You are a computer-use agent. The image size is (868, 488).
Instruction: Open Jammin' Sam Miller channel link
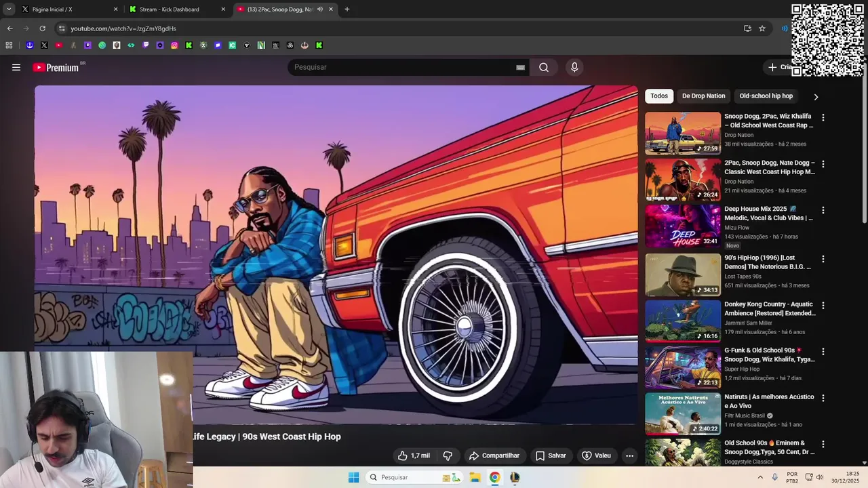coord(748,323)
